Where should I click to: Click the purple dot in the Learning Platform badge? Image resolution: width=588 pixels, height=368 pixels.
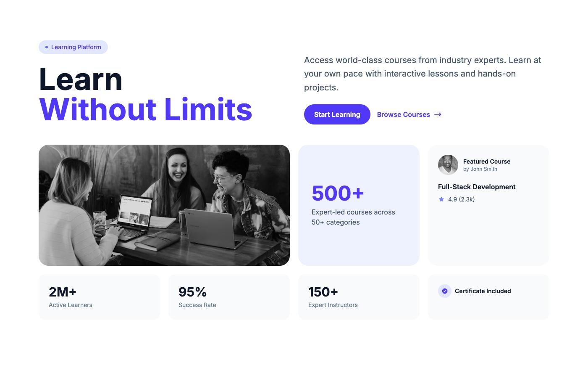[46, 47]
